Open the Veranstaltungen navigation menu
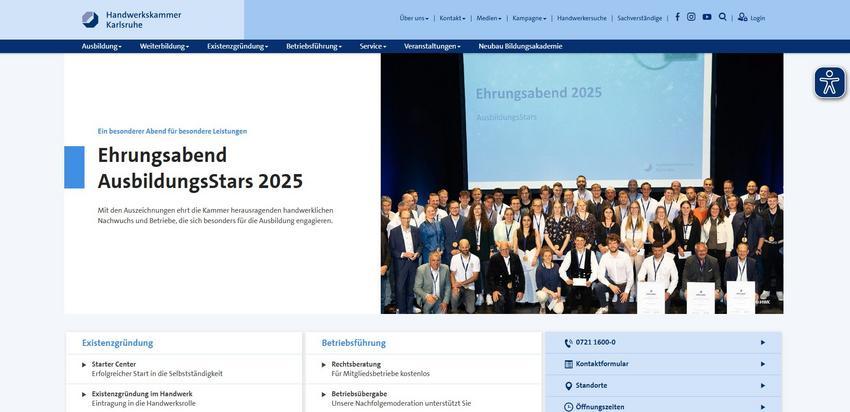 click(432, 46)
